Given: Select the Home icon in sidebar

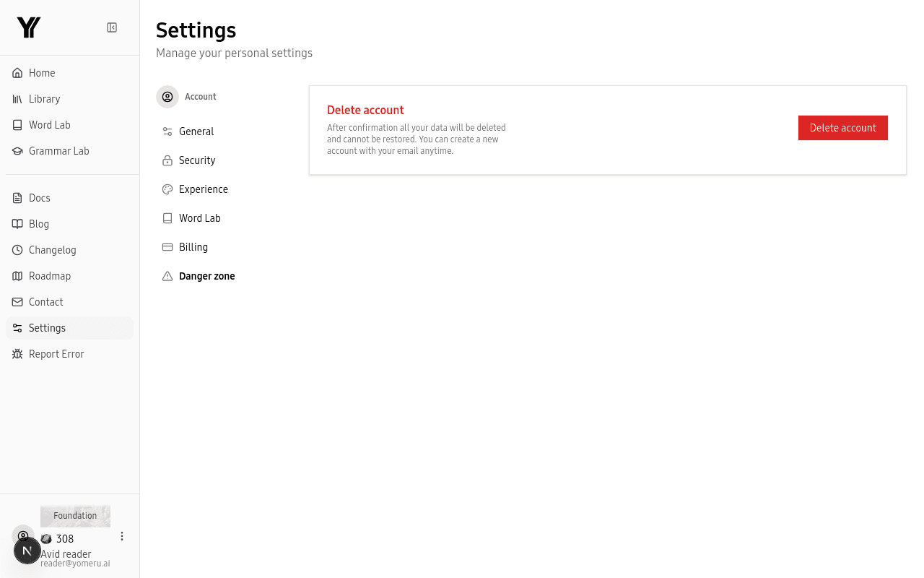Looking at the screenshot, I should [17, 72].
